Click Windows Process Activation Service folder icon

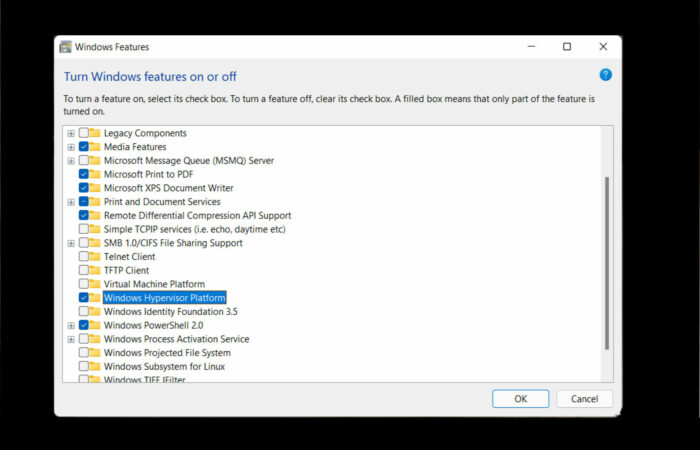tap(95, 339)
